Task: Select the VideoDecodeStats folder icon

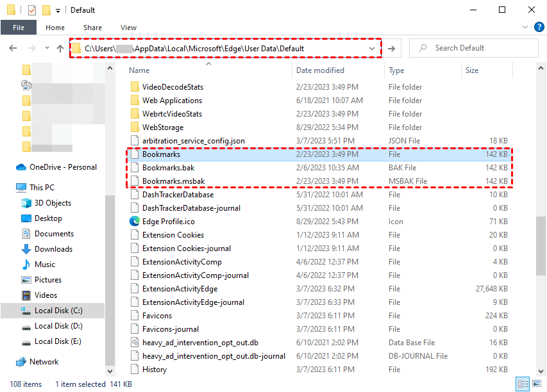Action: 135,86
